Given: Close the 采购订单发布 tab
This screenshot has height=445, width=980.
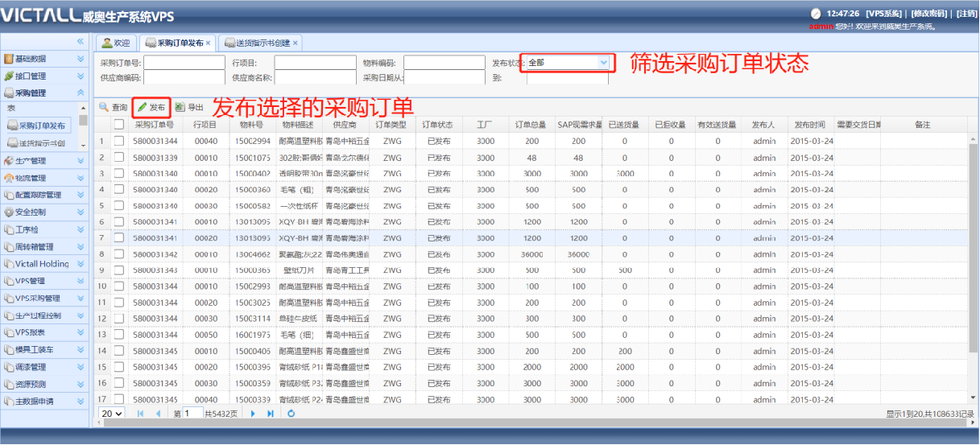Looking at the screenshot, I should (209, 43).
